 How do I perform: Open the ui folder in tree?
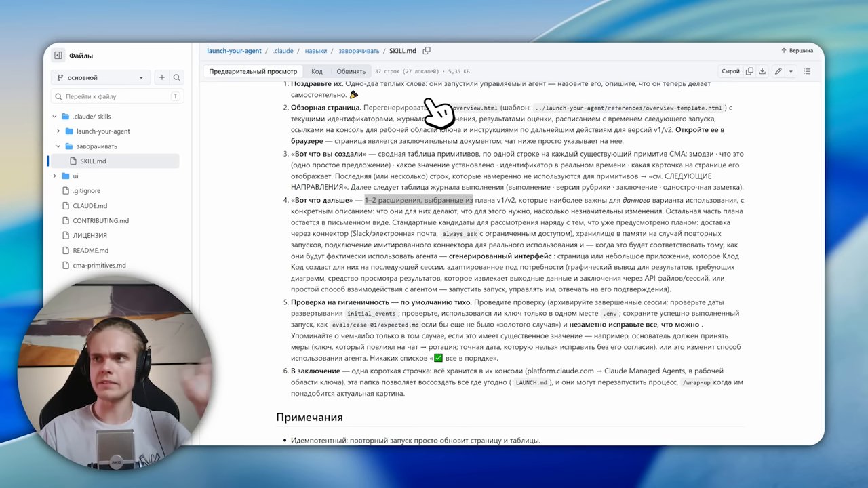(75, 176)
